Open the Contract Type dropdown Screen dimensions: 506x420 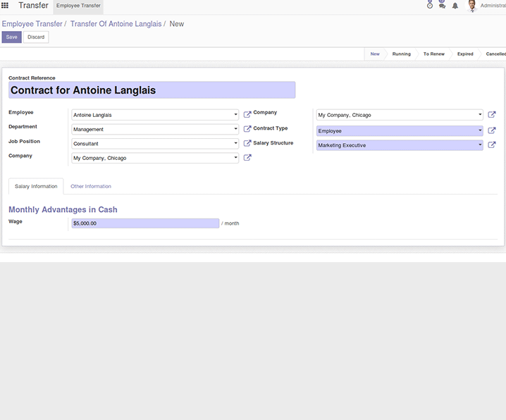point(480,130)
